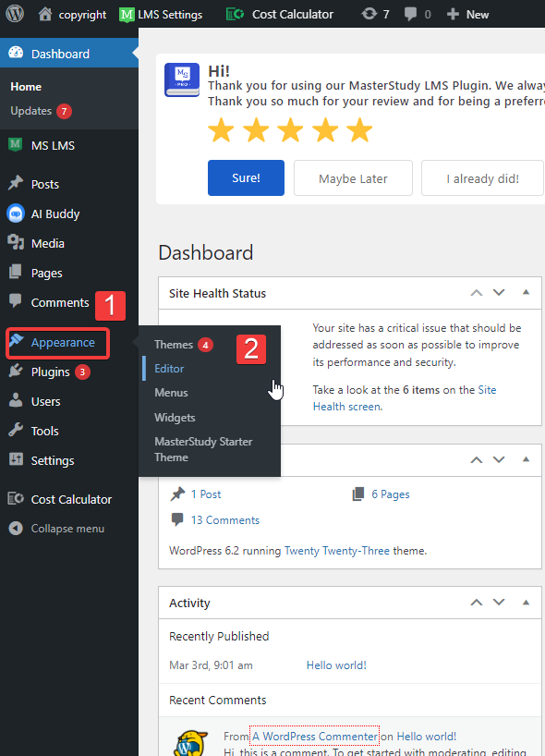Select Editor in Appearance flyout
This screenshot has width=545, height=756.
click(169, 369)
